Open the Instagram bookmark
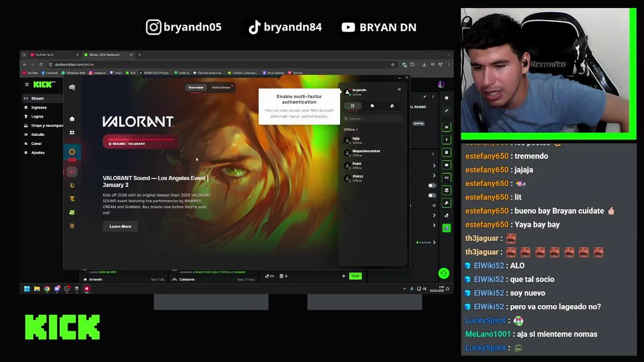Screen dimensions: 644x362 pos(98,73)
